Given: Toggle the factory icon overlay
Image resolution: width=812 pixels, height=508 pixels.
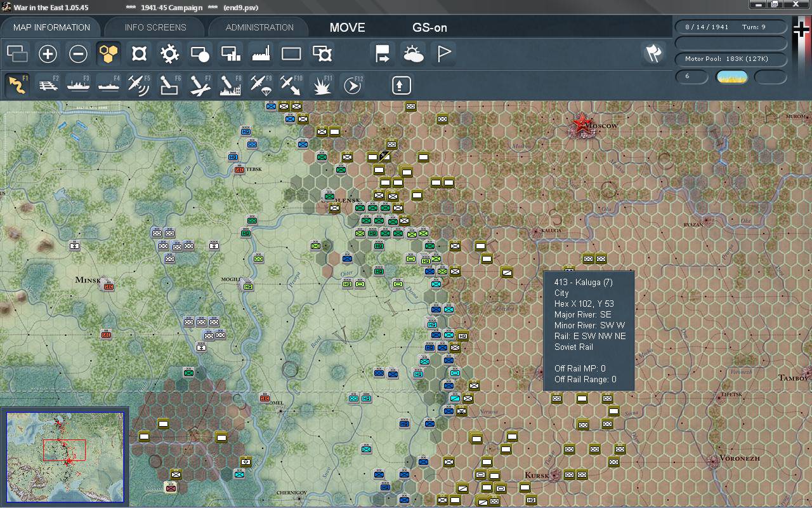Looking at the screenshot, I should pyautogui.click(x=261, y=54).
